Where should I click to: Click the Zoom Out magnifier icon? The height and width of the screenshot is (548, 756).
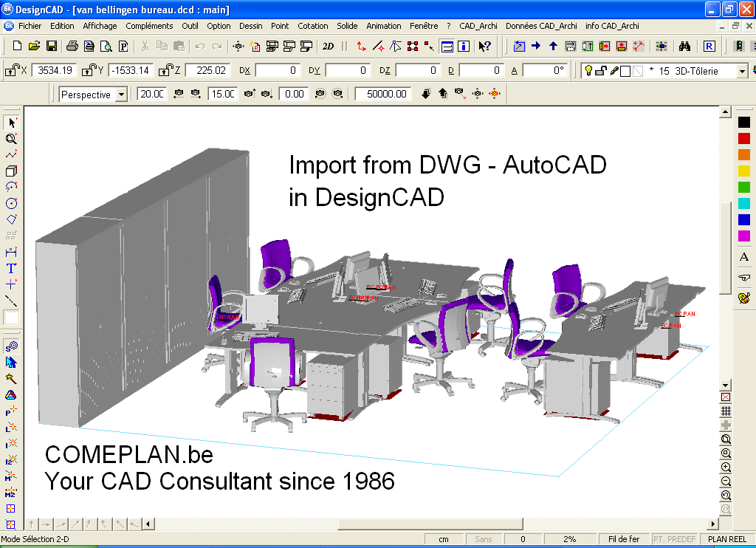726,481
